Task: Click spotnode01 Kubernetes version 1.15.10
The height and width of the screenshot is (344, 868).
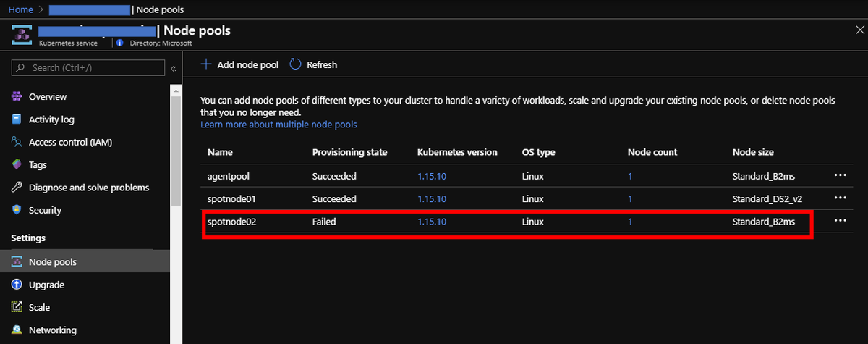Action: tap(432, 198)
